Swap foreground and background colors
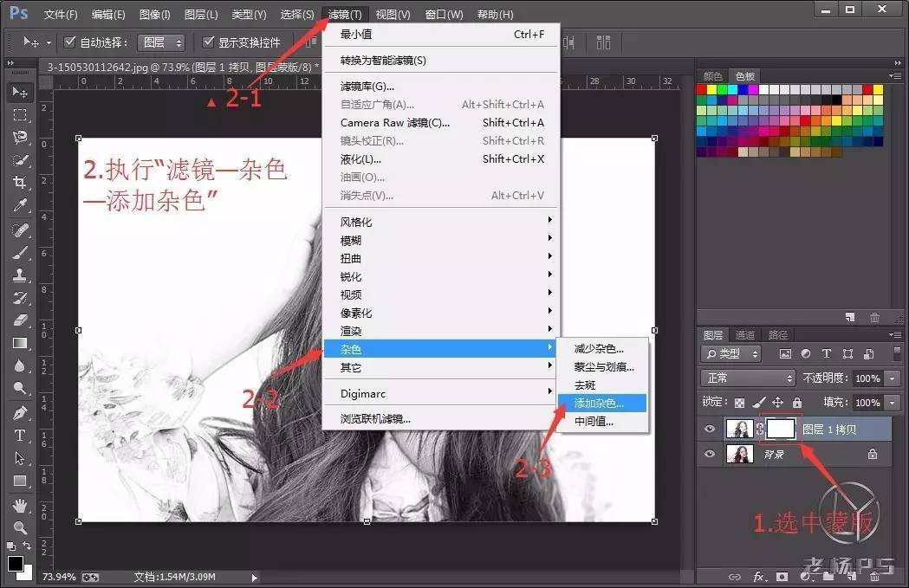 [27, 546]
